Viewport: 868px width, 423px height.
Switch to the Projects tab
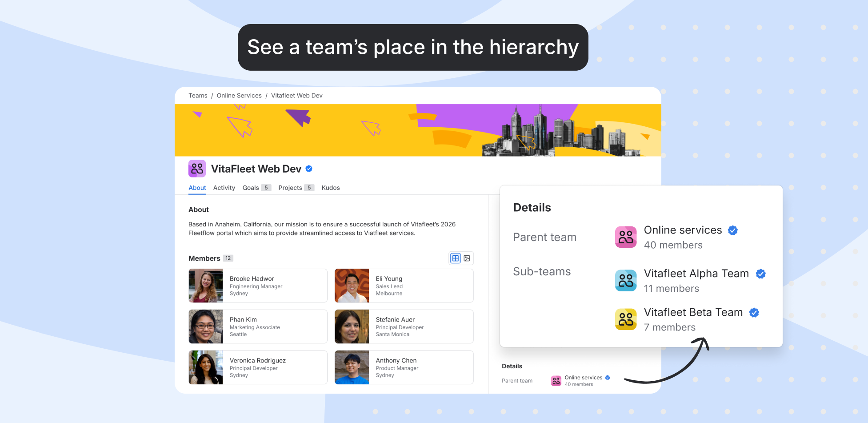tap(296, 188)
